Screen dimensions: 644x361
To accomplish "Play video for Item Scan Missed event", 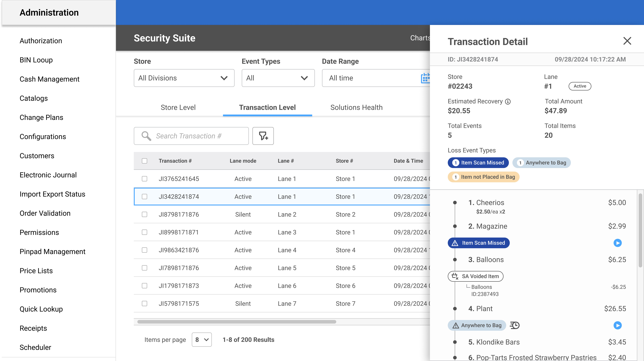I will 617,243.
